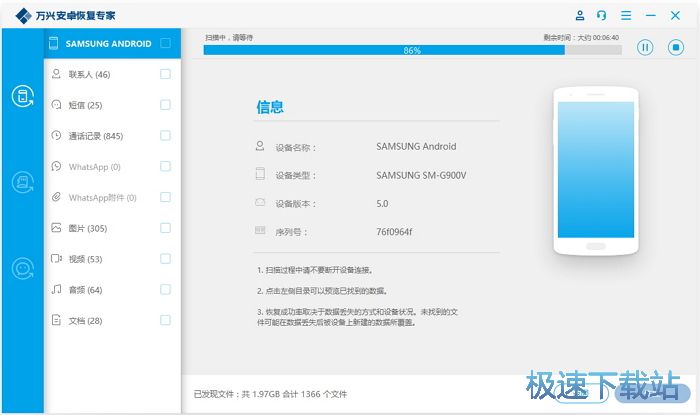The height and width of the screenshot is (415, 700).
Task: Select the phone data recovery sidebar icon
Action: (x=23, y=96)
